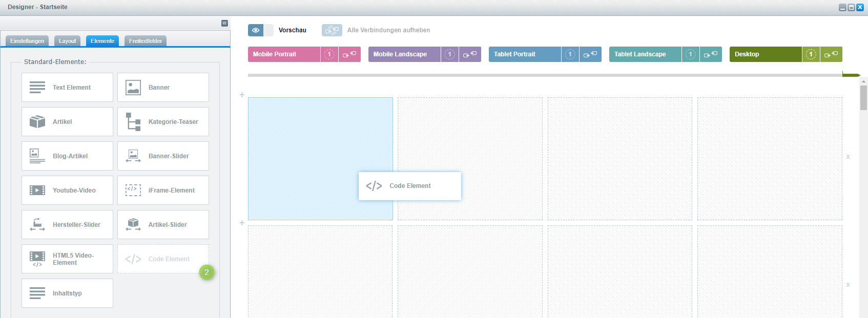The width and height of the screenshot is (868, 318).
Task: Click Tablet Landscape link connection icon
Action: [711, 54]
